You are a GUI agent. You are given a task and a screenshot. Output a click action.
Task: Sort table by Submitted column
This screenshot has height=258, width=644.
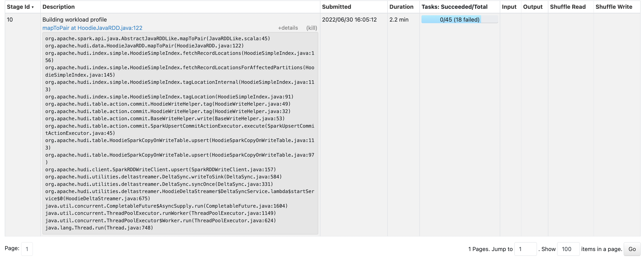336,7
